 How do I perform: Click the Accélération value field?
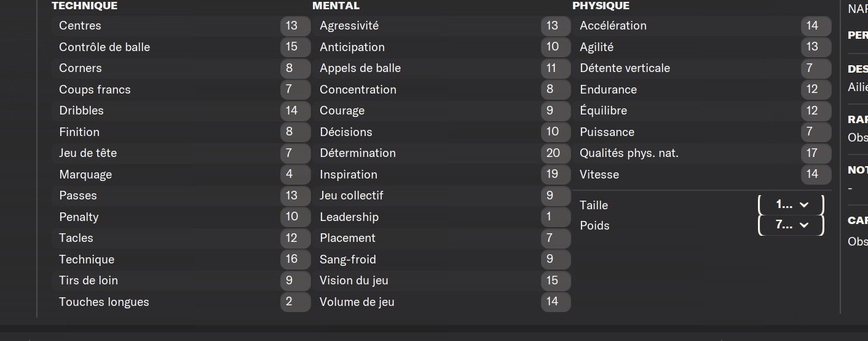[816, 26]
